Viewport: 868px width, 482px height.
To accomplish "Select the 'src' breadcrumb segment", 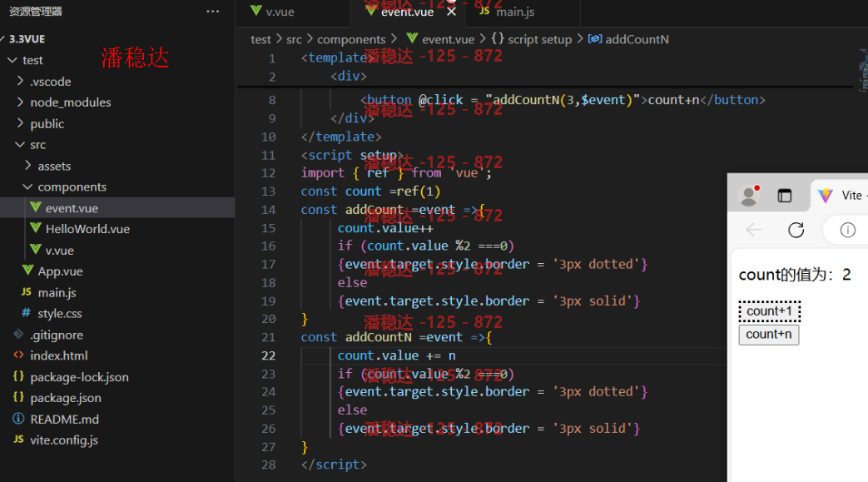I will point(294,39).
